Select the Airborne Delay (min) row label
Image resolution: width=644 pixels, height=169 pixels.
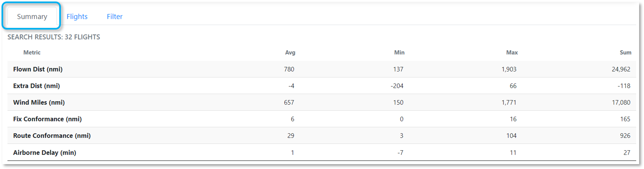[45, 152]
